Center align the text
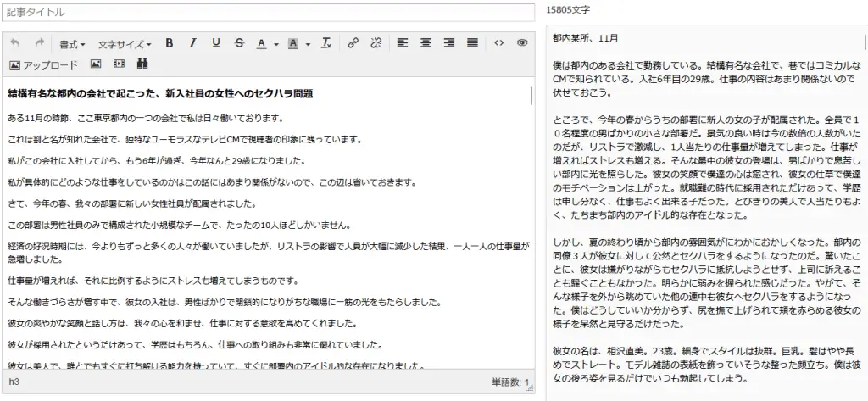This screenshot has height=401, width=868. point(426,43)
